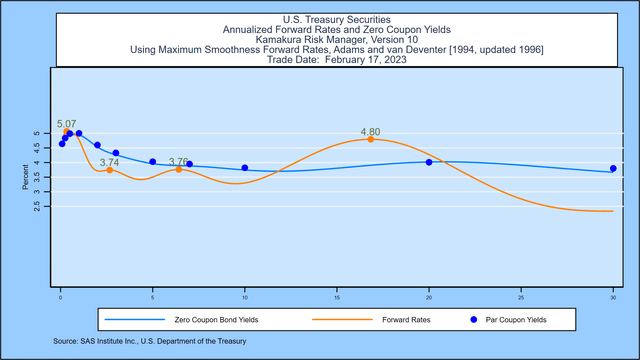The width and height of the screenshot is (640, 360).
Task: Click the blue Zero Coupon Bond Yields legend line
Action: (135, 320)
